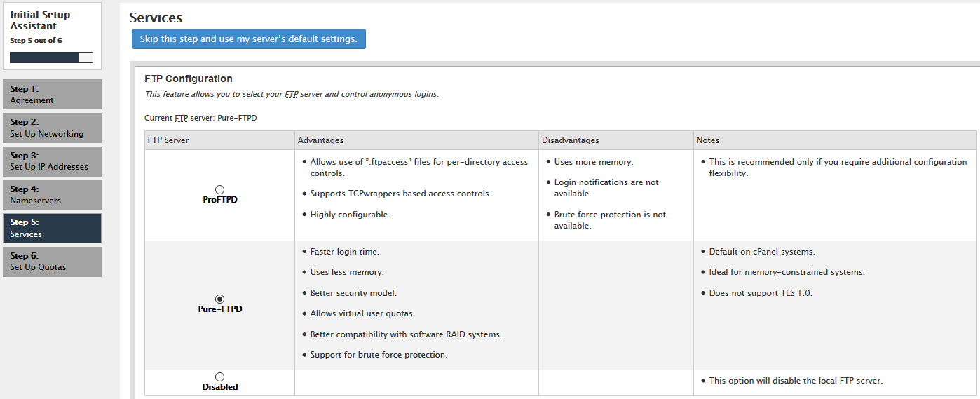Image resolution: width=980 pixels, height=399 pixels.
Task: Click Skip this step and use default settings
Action: click(x=249, y=39)
